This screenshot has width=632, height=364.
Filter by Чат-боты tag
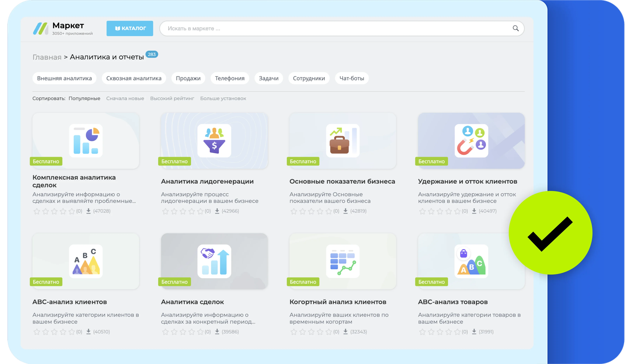tap(352, 78)
